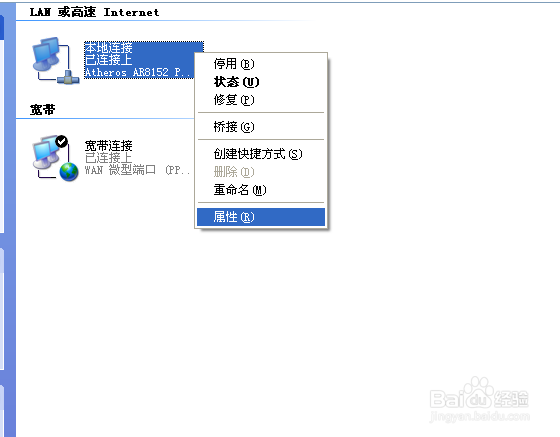This screenshot has width=560, height=437.
Task: Click the LAN 或高速 Internet group header
Action: [x=94, y=12]
